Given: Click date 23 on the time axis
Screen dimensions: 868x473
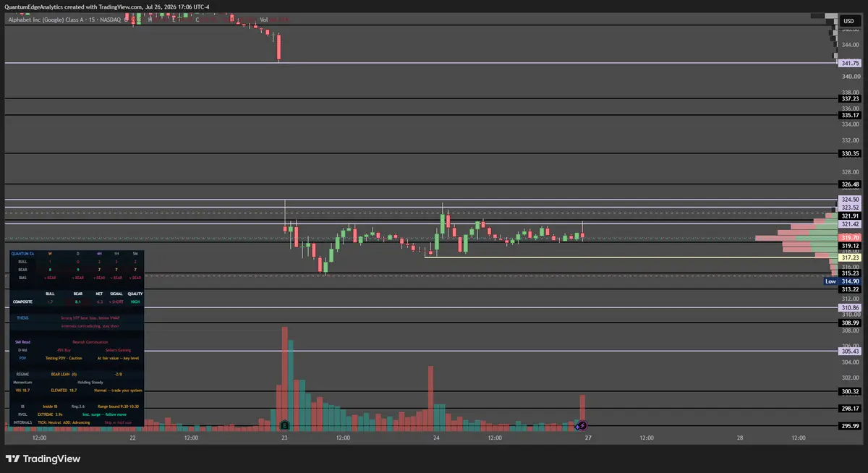Looking at the screenshot, I should coord(284,438).
